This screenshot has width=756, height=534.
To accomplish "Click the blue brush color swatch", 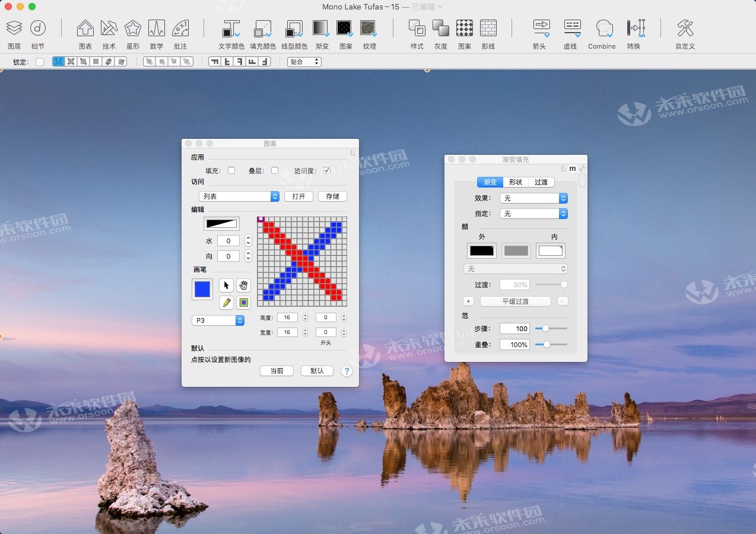I will pyautogui.click(x=202, y=289).
